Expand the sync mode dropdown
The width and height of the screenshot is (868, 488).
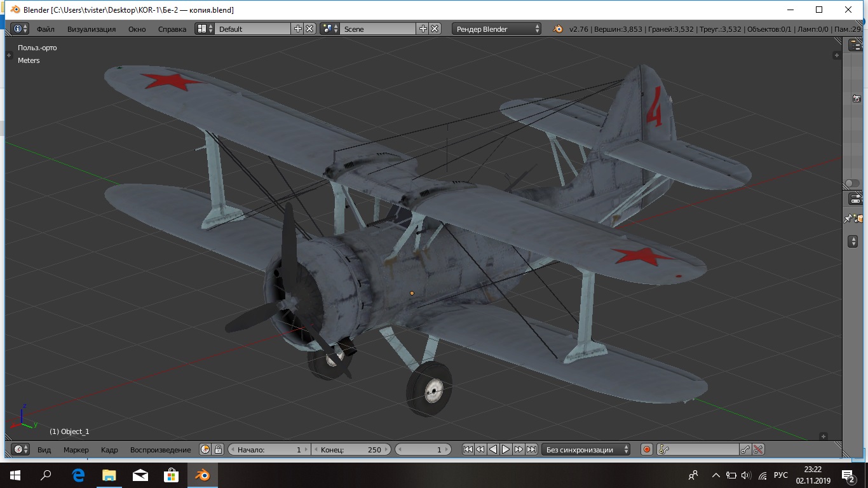point(586,449)
